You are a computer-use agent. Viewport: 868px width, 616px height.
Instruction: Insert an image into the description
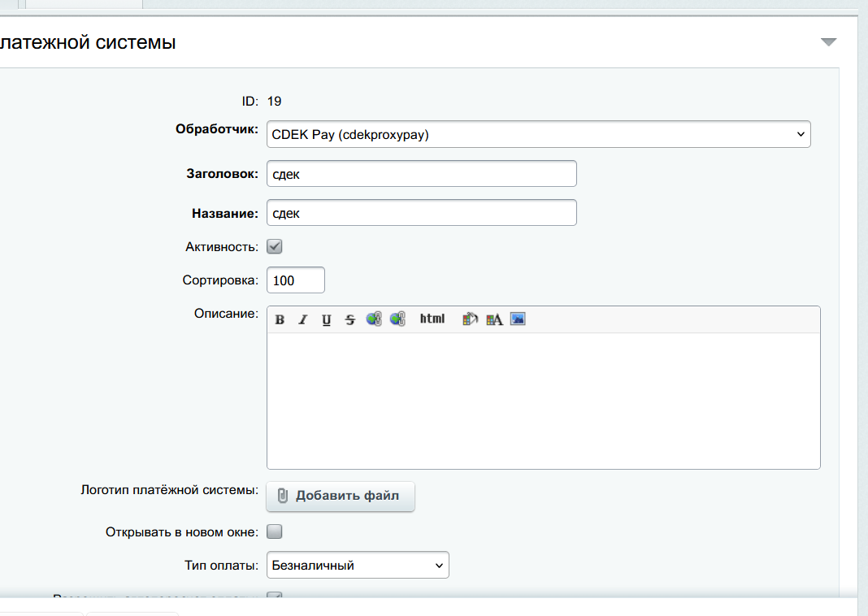click(x=518, y=319)
